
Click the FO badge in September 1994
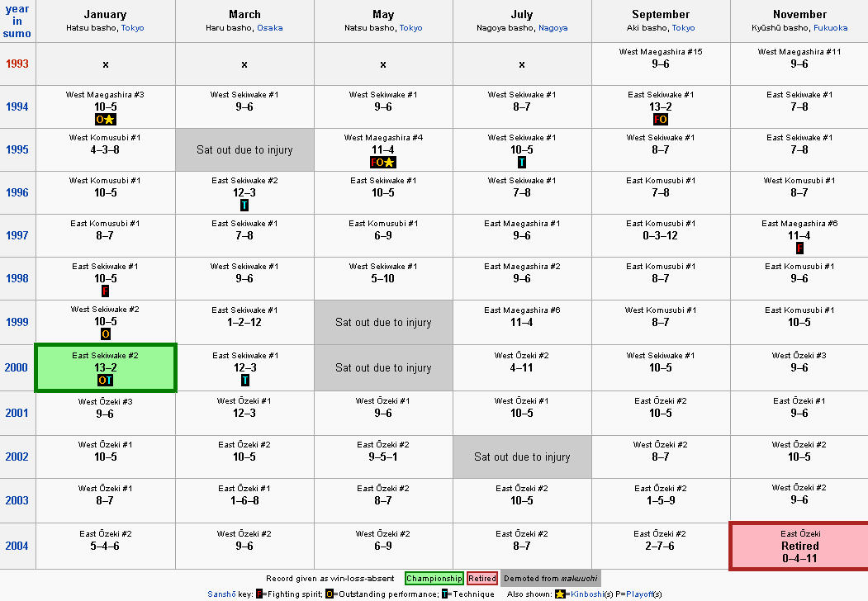click(661, 120)
